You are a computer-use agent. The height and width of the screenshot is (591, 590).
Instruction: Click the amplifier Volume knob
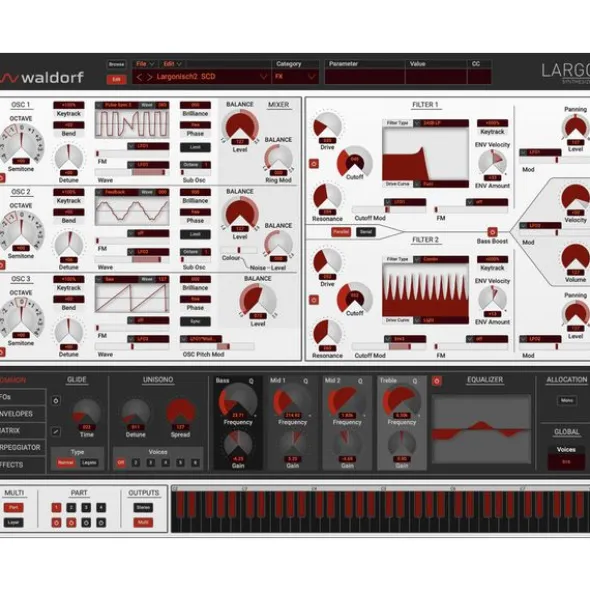coord(575,258)
